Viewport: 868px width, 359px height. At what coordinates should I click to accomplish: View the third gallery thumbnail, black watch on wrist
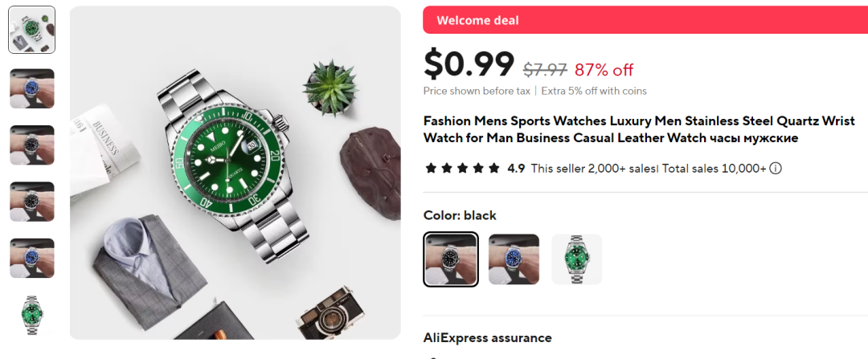coord(32,145)
